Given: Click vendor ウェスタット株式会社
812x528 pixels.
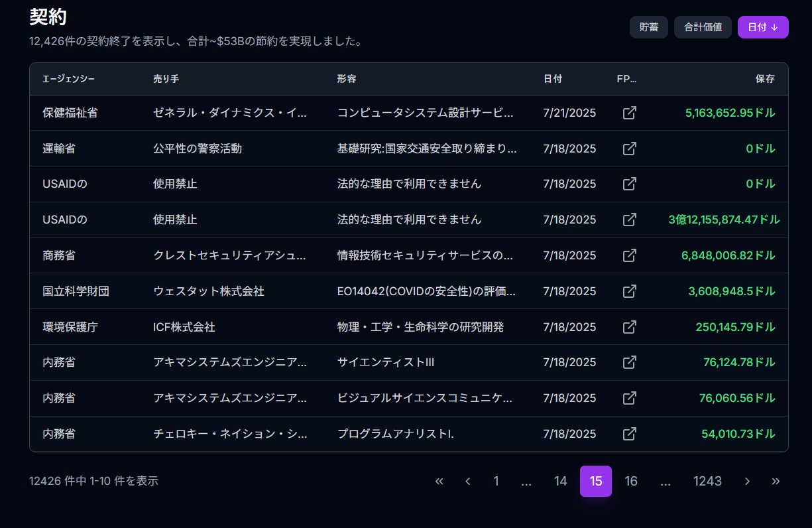Looking at the screenshot, I should (x=209, y=291).
